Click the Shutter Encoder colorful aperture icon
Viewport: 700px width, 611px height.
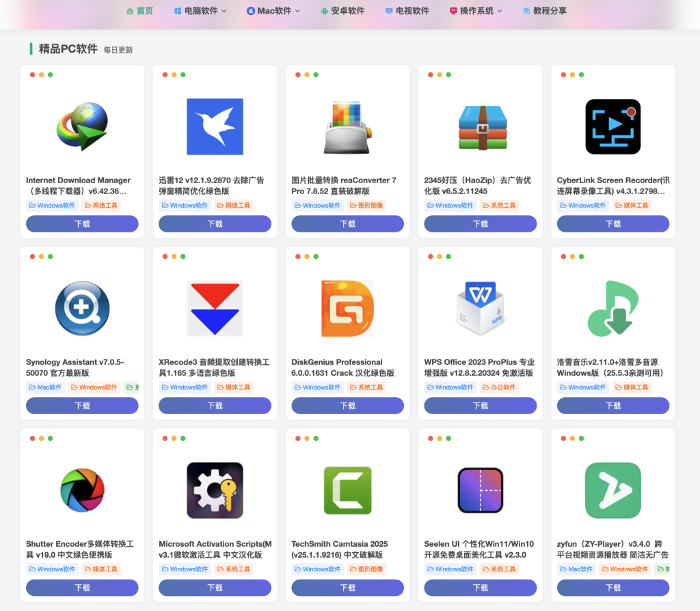pyautogui.click(x=82, y=490)
